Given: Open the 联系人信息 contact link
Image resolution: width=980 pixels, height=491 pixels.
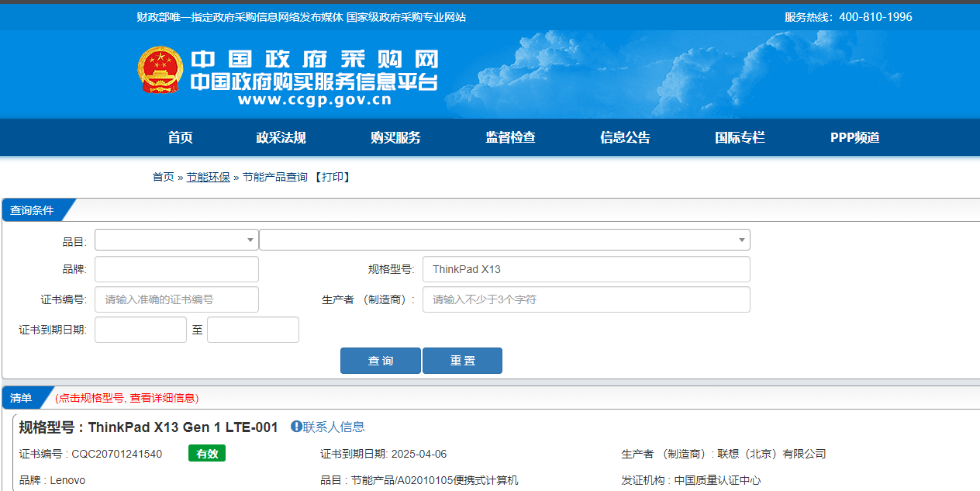Looking at the screenshot, I should pyautogui.click(x=334, y=427).
